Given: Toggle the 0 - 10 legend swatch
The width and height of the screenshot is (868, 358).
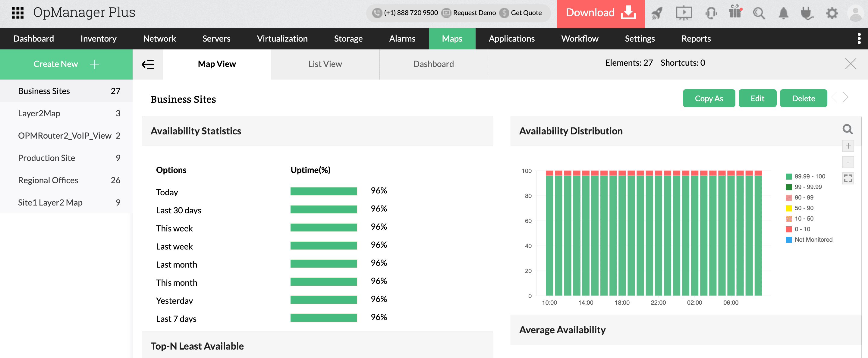Looking at the screenshot, I should pyautogui.click(x=788, y=229).
